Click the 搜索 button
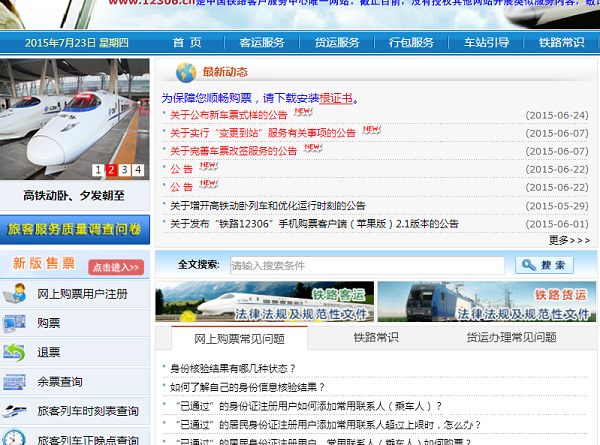The image size is (600, 445). tap(544, 265)
